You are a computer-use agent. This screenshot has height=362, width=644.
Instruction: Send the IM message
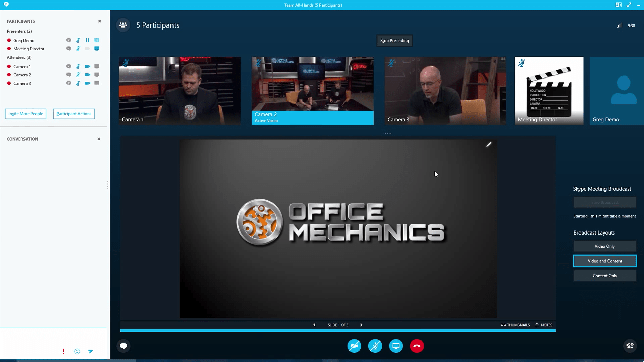point(91,351)
